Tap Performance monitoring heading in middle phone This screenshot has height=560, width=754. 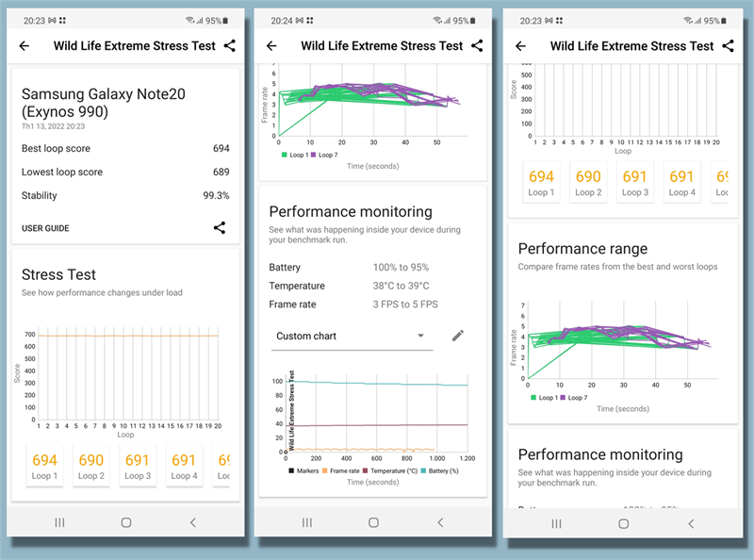click(x=351, y=212)
